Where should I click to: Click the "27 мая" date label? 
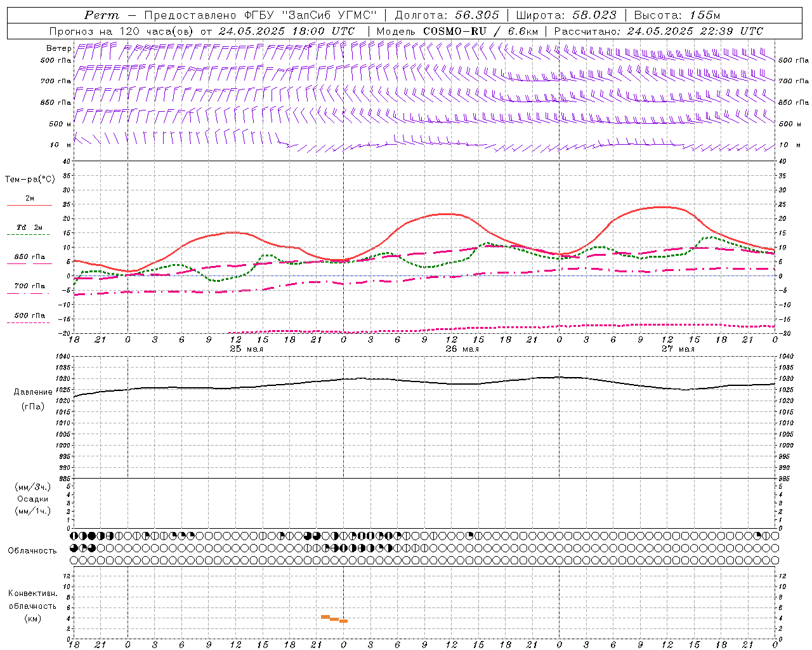pyautogui.click(x=678, y=349)
